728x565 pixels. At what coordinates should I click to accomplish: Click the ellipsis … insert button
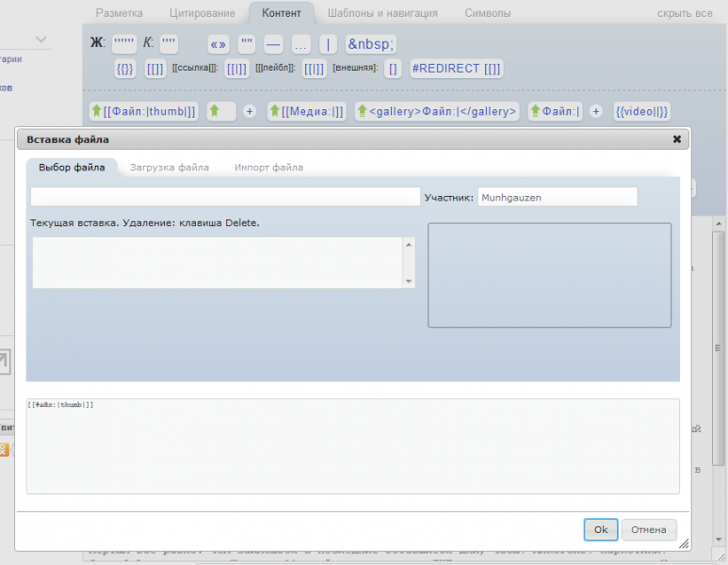point(300,43)
